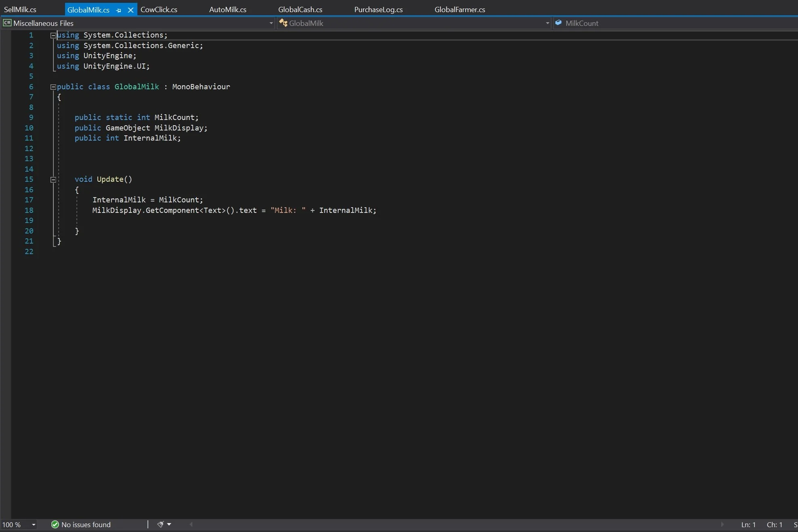Click the code cleanup broom icon
798x532 pixels.
161,524
